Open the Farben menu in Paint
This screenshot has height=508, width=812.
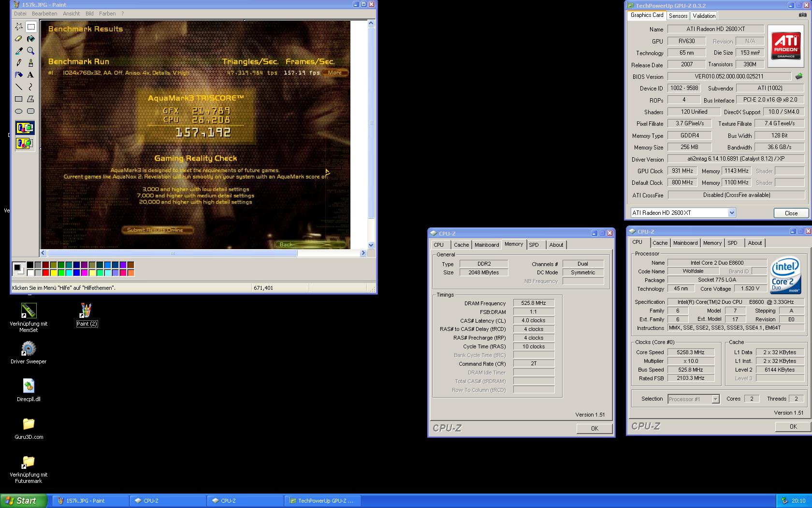tap(107, 14)
